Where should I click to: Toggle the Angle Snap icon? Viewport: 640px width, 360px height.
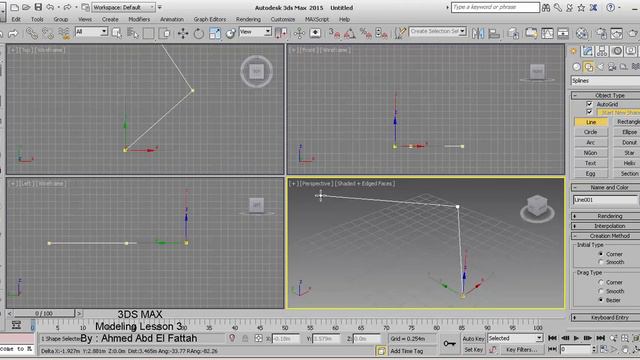(x=350, y=33)
